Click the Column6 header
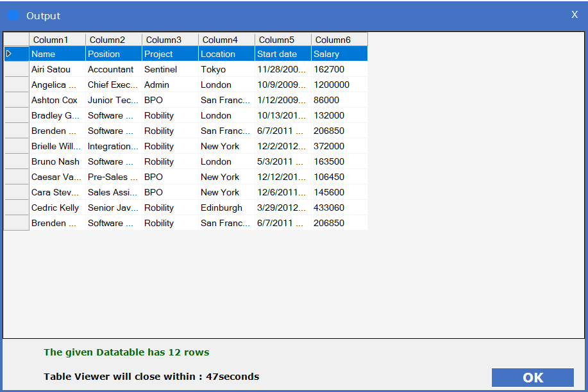 click(339, 40)
